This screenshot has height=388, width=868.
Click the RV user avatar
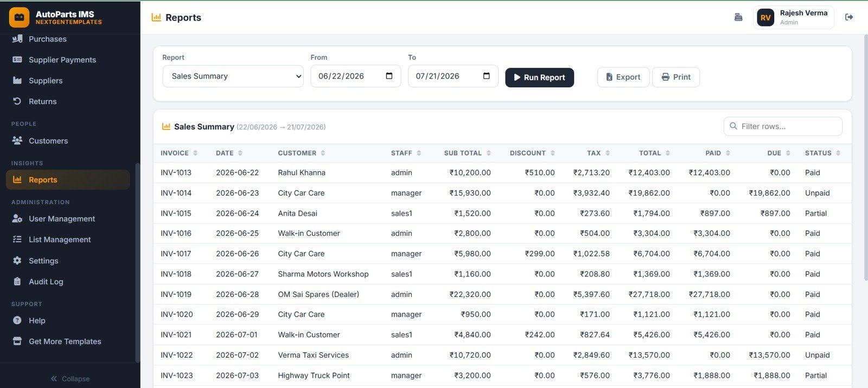(765, 17)
